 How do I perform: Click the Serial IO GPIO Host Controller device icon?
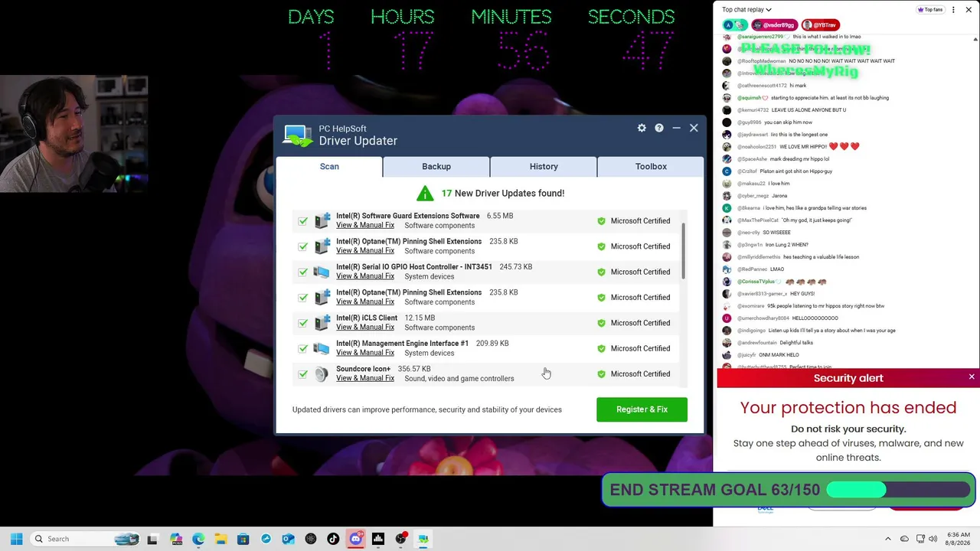pos(322,272)
